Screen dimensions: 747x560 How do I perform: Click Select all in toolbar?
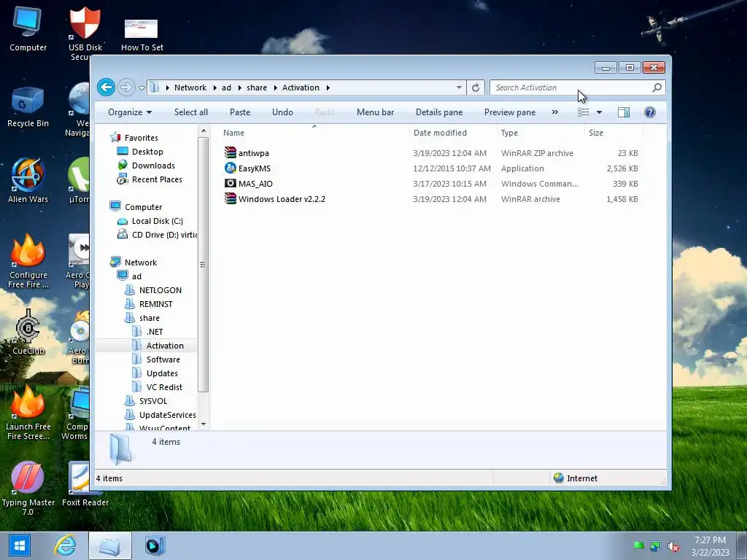point(191,112)
